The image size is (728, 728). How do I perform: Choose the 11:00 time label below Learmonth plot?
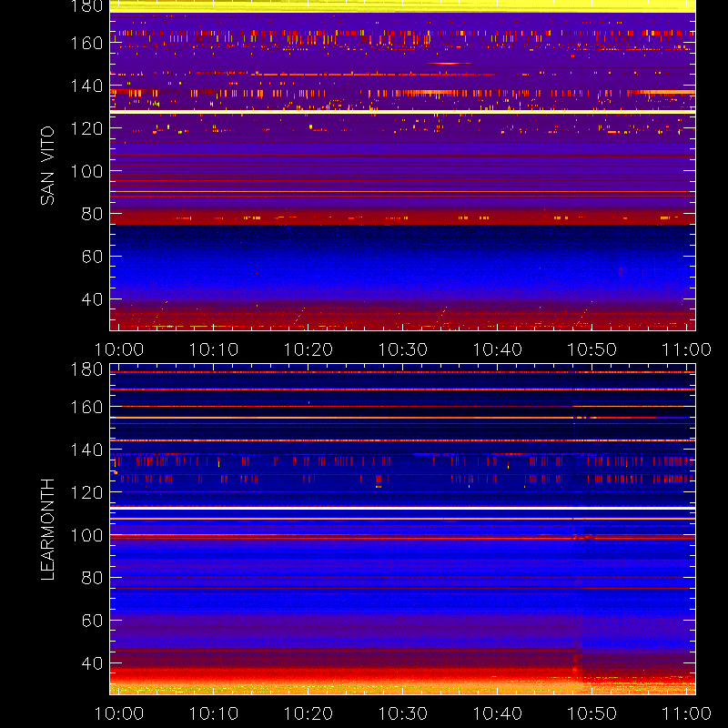[686, 713]
